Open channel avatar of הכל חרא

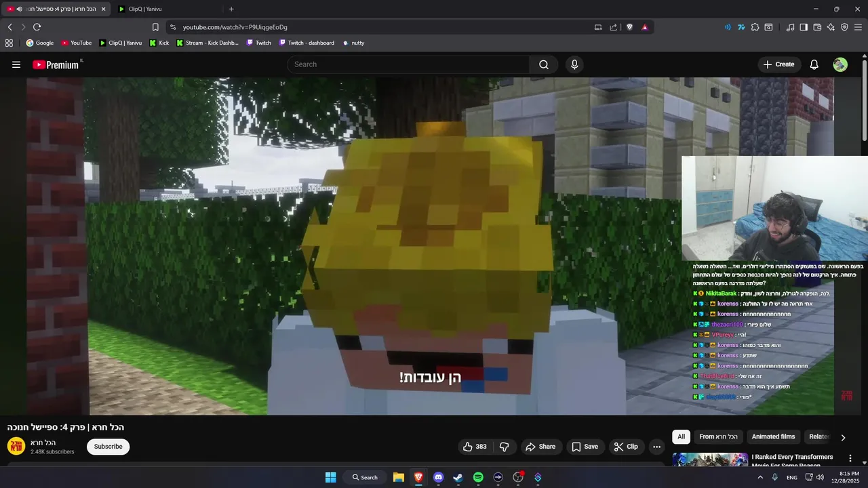pyautogui.click(x=16, y=446)
